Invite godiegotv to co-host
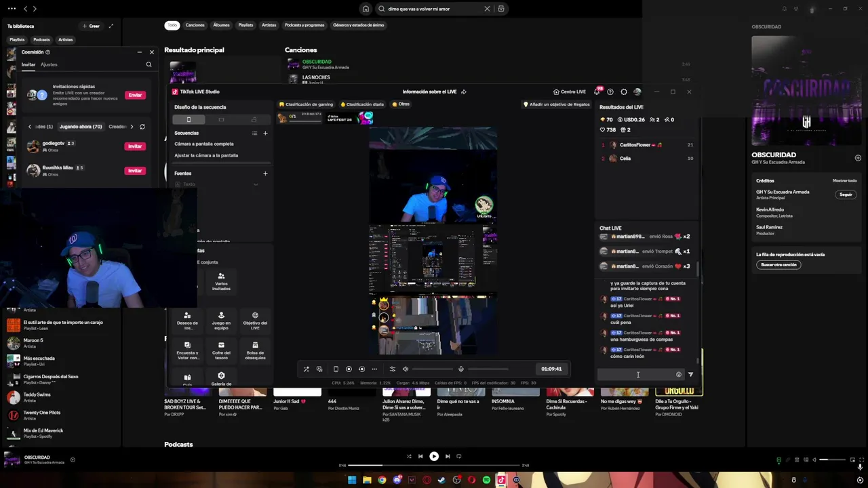 coord(135,146)
